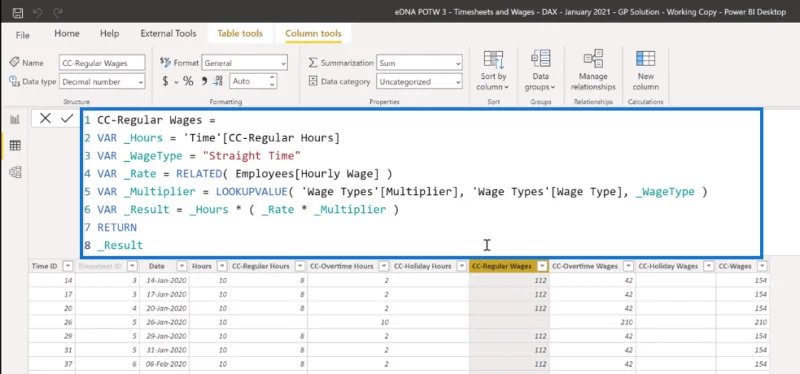
Task: Open CC-Wages column filter dropdown
Action: [762, 266]
